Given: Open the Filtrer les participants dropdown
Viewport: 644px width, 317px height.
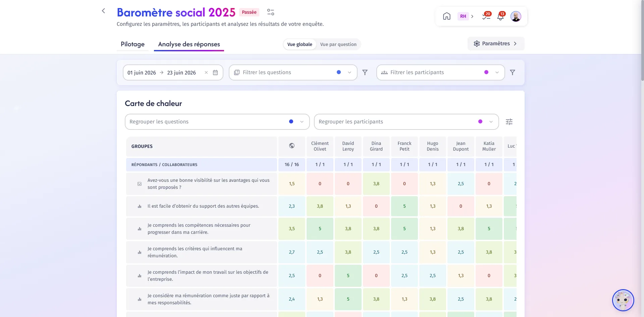Looking at the screenshot, I should coord(440,72).
